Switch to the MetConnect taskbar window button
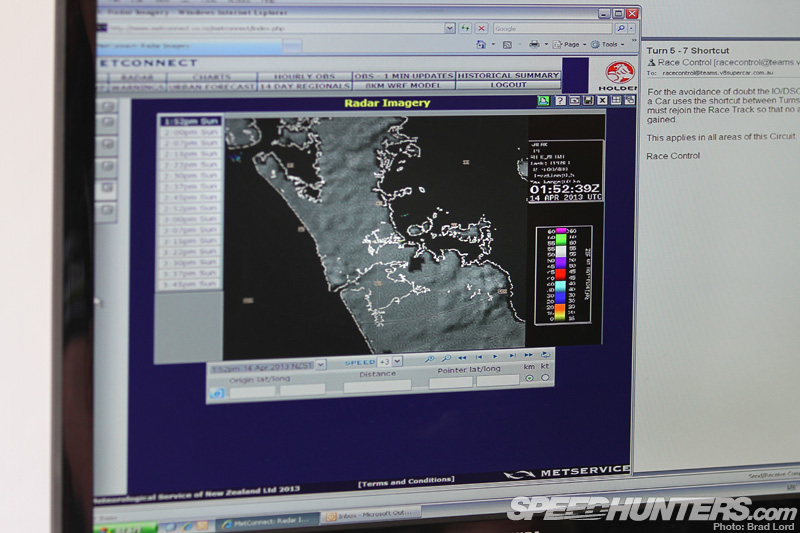Image resolution: width=800 pixels, height=533 pixels. click(x=268, y=522)
